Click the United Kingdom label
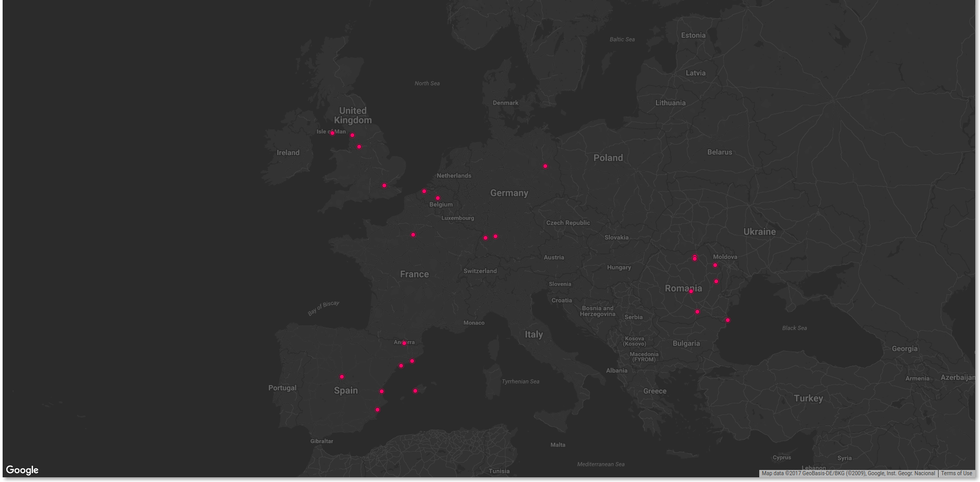The width and height of the screenshot is (980, 482). click(x=353, y=115)
